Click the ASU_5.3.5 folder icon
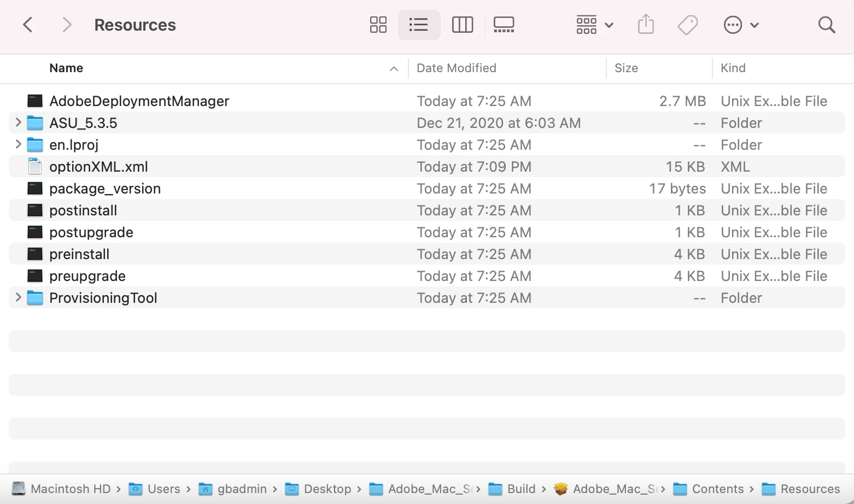 35,122
